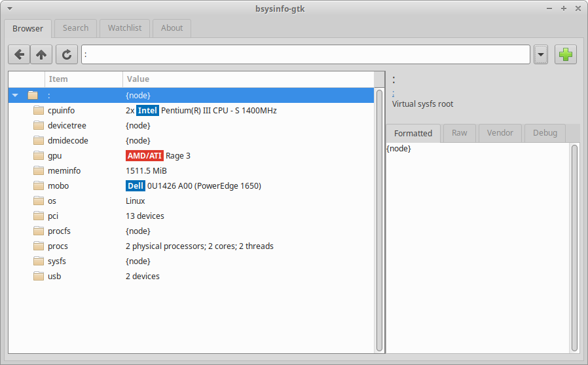Click 'Pentium(R) III CPU - S 1400MHz' text
The width and height of the screenshot is (588, 365).
219,110
